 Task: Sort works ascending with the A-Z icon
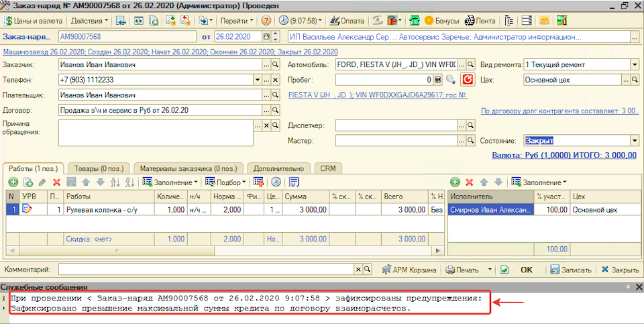(x=115, y=182)
